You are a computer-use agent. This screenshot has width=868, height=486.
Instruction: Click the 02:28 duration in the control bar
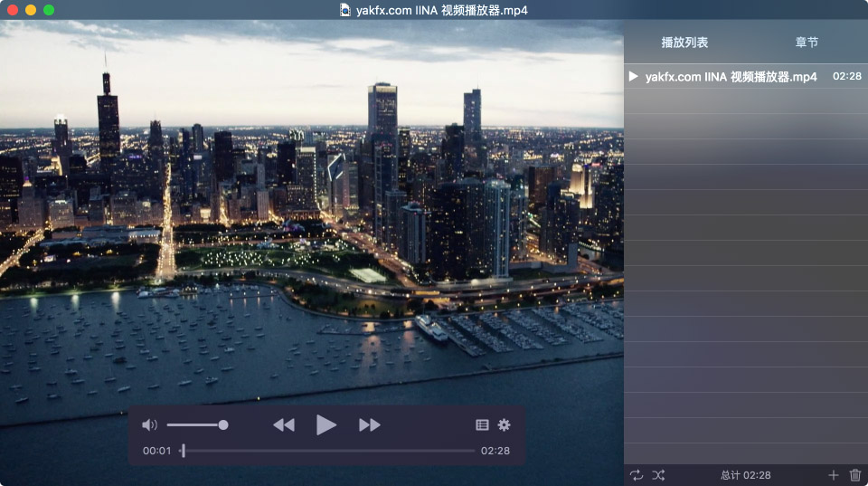[x=495, y=451]
